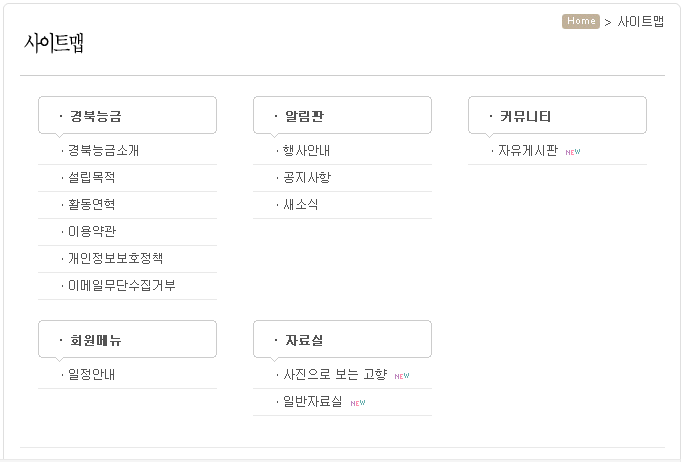Open the 자료실 section header
The width and height of the screenshot is (685, 462).
click(304, 340)
